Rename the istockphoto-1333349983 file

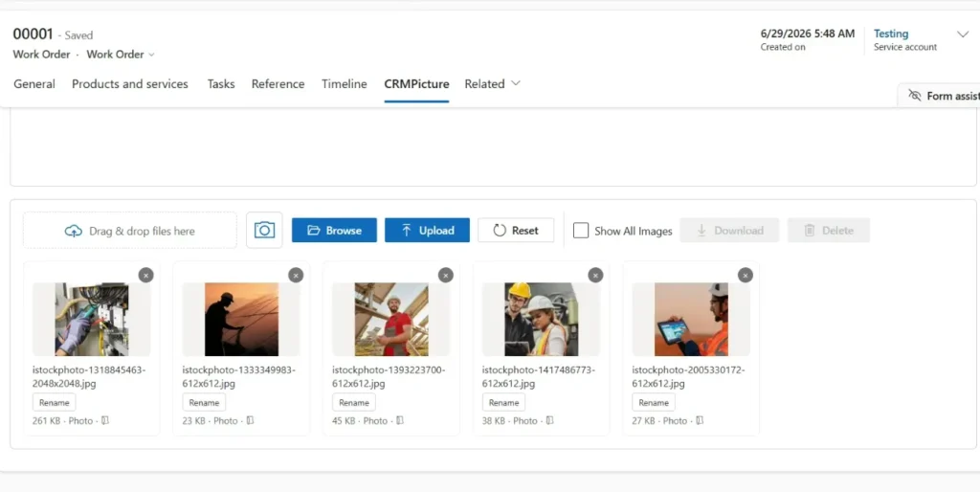(x=204, y=403)
